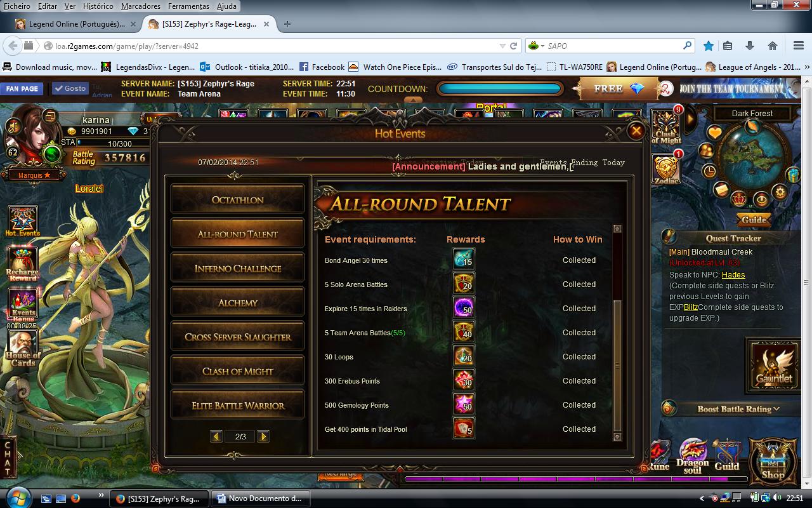Screen dimensions: 812x508
Task: Open the Marcadores browser menu
Action: click(x=141, y=6)
